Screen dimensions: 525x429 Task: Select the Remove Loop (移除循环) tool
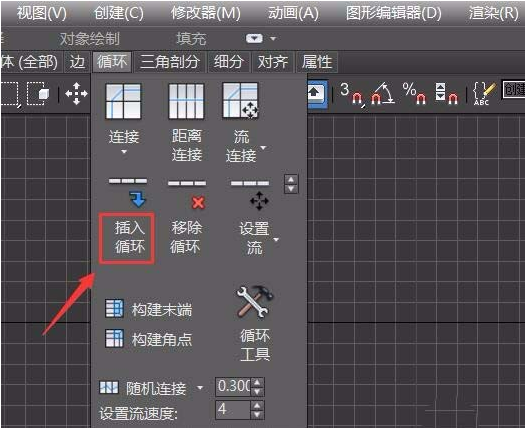(186, 238)
